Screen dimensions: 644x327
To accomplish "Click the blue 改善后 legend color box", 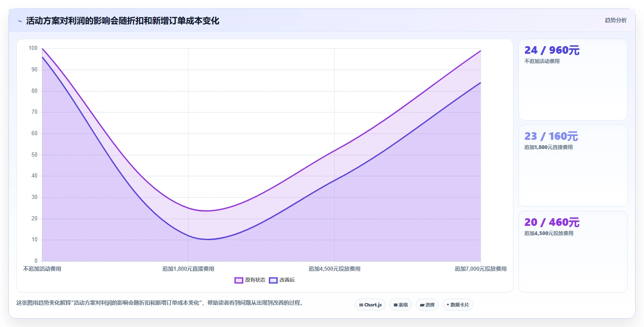I will click(273, 280).
